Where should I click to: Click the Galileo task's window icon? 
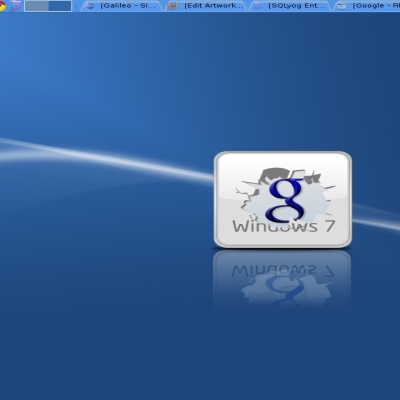pyautogui.click(x=89, y=6)
